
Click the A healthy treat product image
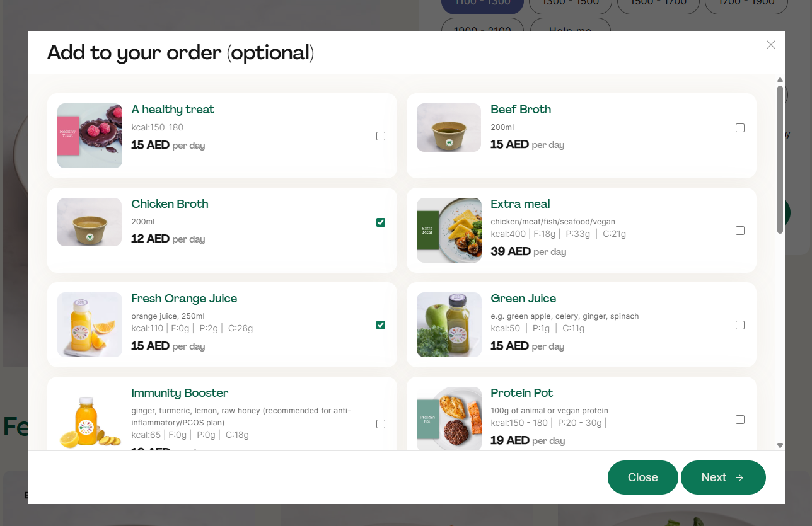tap(90, 135)
